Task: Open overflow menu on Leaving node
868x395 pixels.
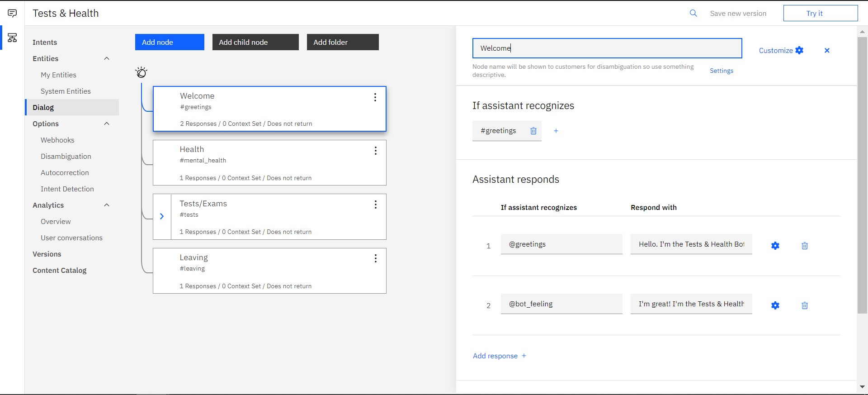Action: click(x=375, y=258)
